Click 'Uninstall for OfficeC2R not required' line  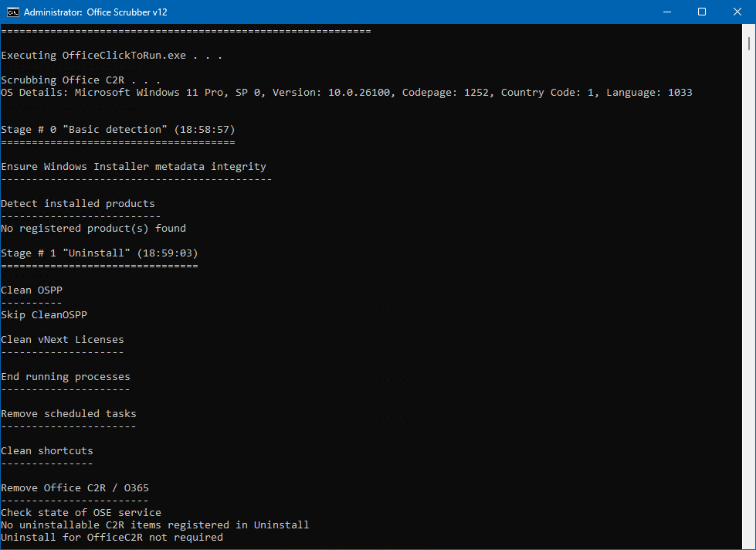tap(112, 538)
